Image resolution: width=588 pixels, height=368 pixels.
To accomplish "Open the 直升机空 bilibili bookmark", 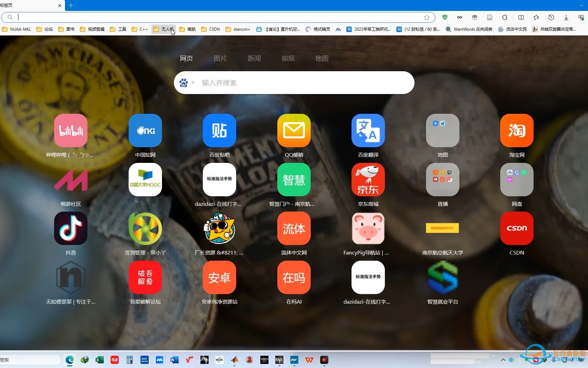I will coord(278,29).
